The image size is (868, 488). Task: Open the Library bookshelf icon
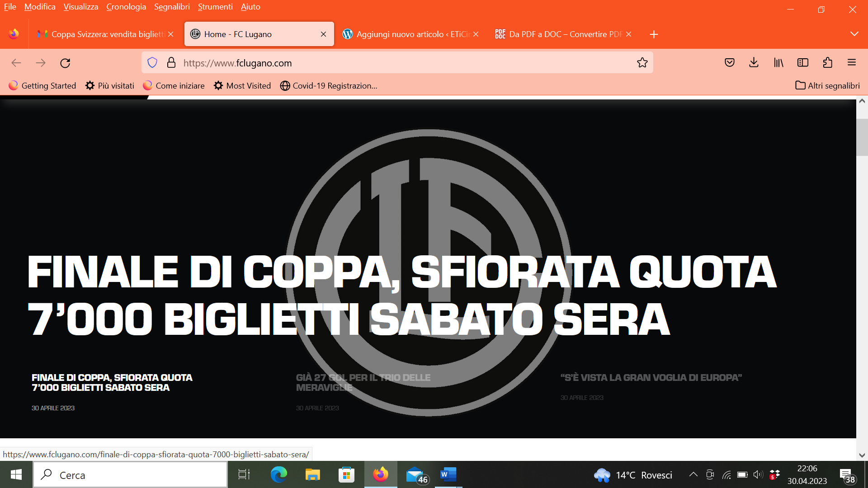(x=778, y=63)
